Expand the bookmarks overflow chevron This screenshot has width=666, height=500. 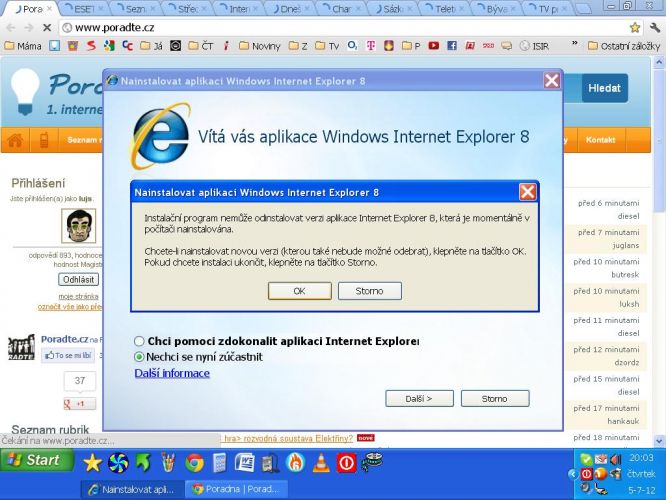574,43
